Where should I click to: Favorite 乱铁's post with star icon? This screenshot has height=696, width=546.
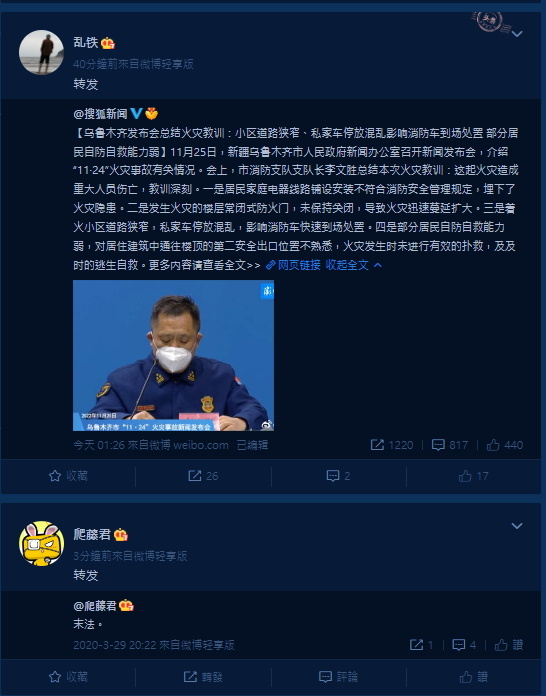tap(68, 476)
